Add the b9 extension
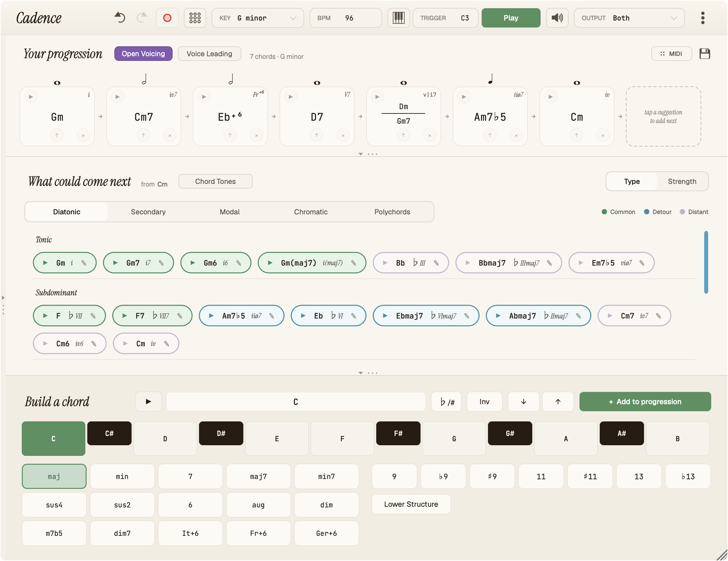 (x=443, y=476)
